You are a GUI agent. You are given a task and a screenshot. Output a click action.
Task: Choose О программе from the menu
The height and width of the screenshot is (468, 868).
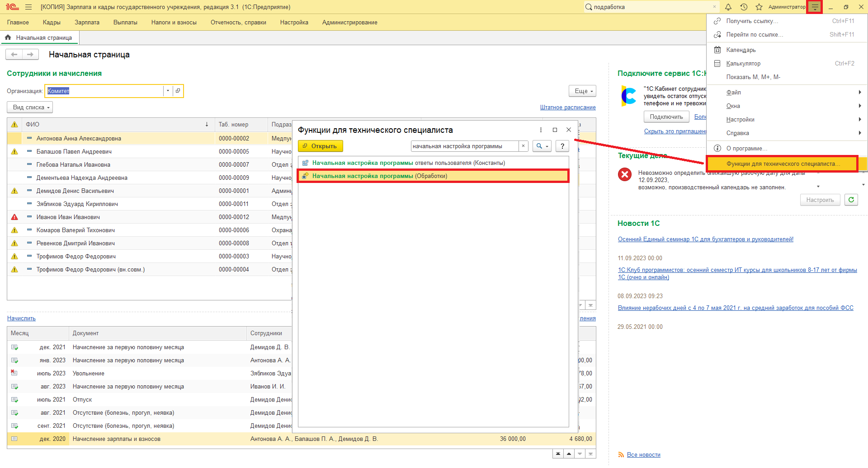point(787,149)
